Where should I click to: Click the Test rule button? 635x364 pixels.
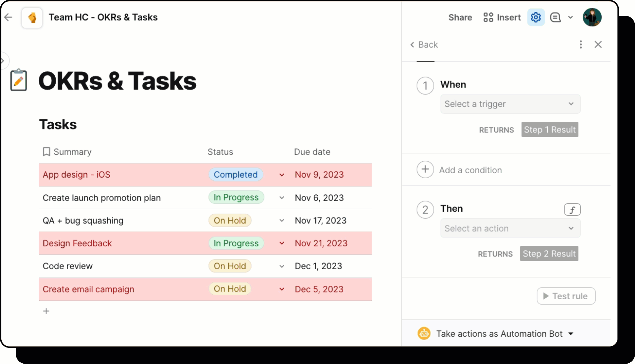(566, 296)
